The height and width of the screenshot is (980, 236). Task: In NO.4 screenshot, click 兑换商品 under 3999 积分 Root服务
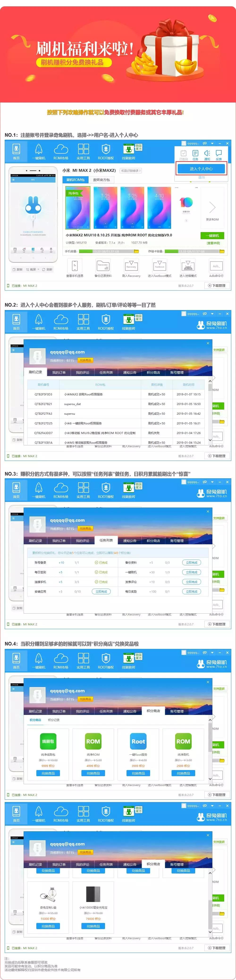pyautogui.click(x=138, y=773)
